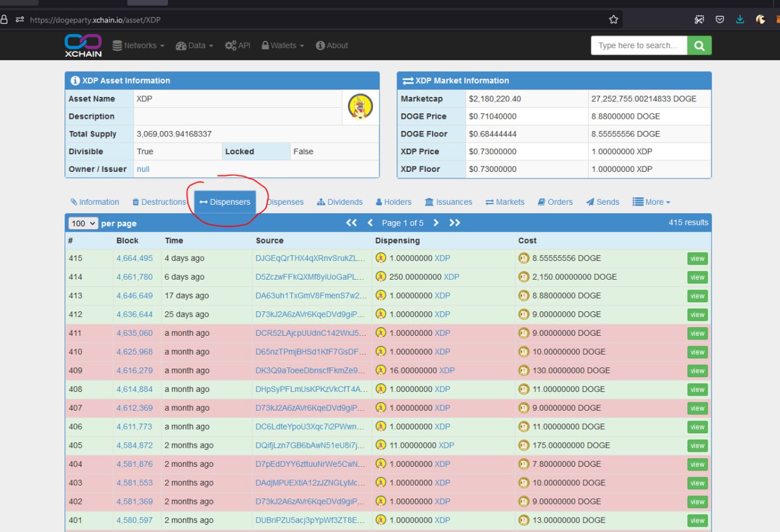Click view button for dispenser 411
Image resolution: width=780 pixels, height=532 pixels.
tap(697, 333)
